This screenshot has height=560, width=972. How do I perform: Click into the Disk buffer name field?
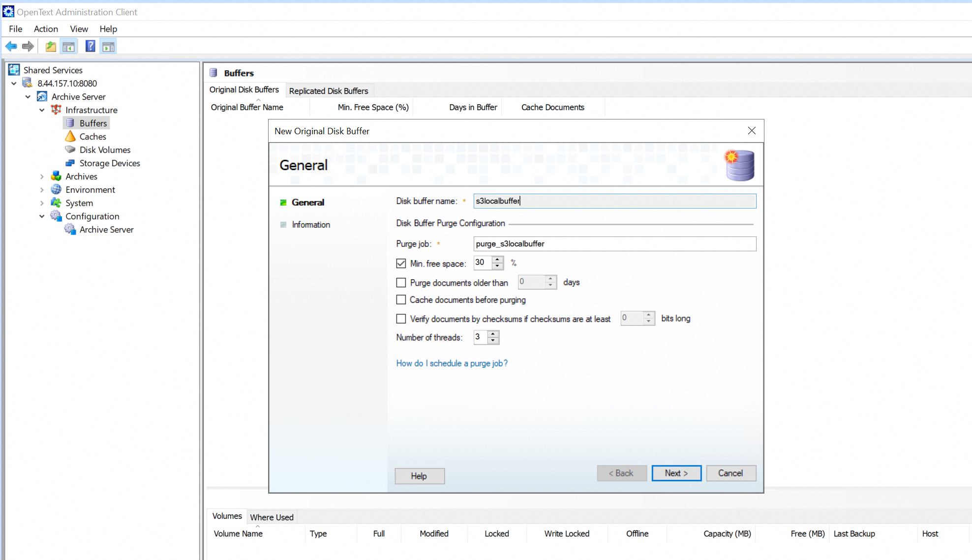coord(615,201)
